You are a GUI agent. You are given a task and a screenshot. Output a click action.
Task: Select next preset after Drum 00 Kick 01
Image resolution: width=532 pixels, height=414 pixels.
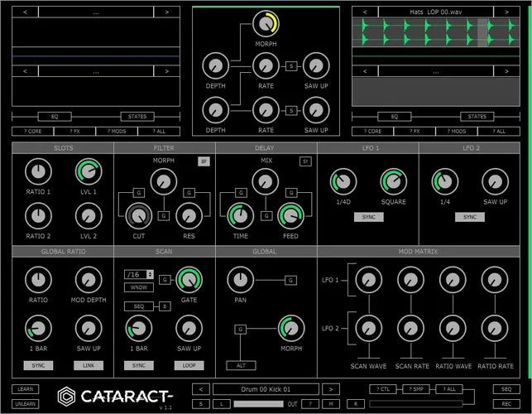coord(331,389)
